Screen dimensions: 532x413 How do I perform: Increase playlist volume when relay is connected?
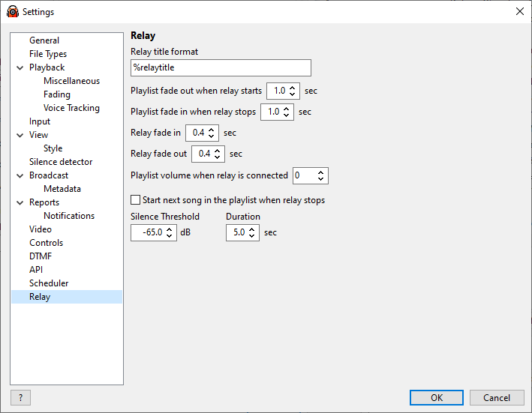[x=320, y=172]
